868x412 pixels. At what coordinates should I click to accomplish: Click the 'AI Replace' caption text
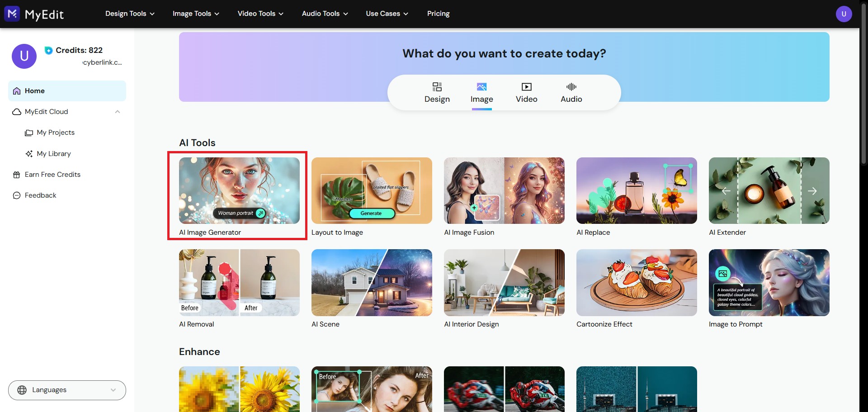(x=593, y=232)
